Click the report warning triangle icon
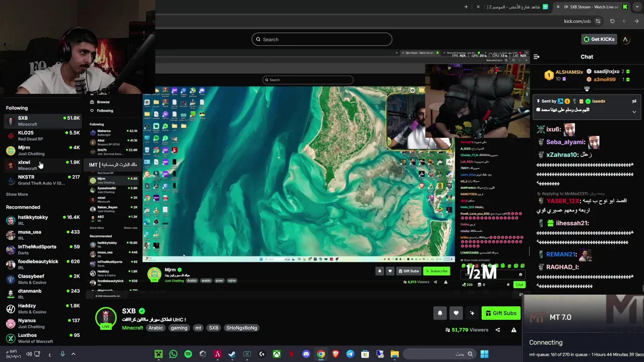This screenshot has height=362, width=644. [514, 330]
